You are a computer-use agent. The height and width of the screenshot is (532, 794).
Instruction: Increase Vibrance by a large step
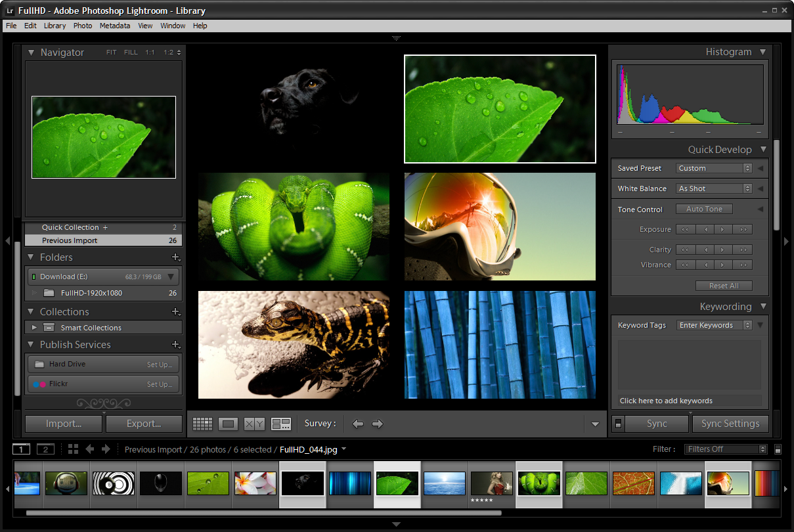743,265
